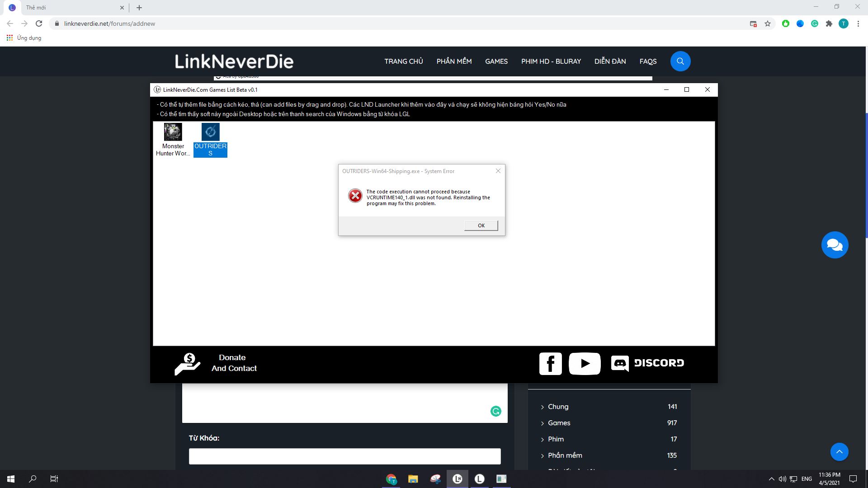
Task: Close the System Error dialog with X
Action: tap(498, 171)
